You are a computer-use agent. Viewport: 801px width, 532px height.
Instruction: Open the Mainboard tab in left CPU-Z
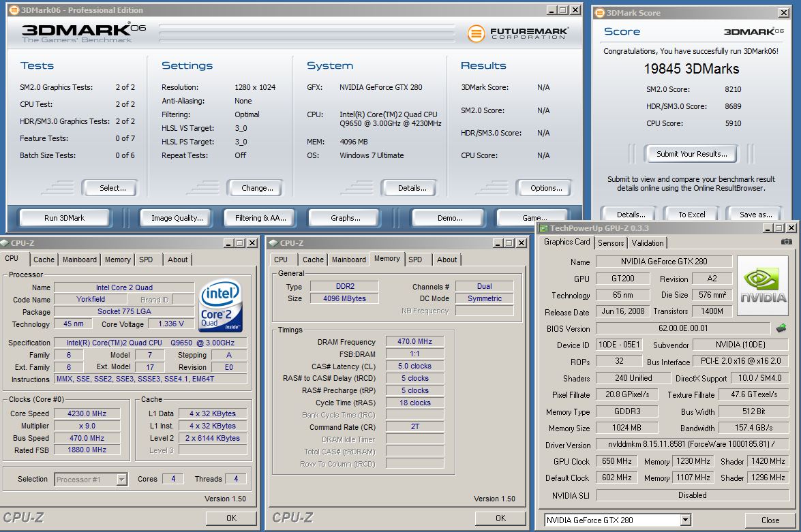point(80,260)
